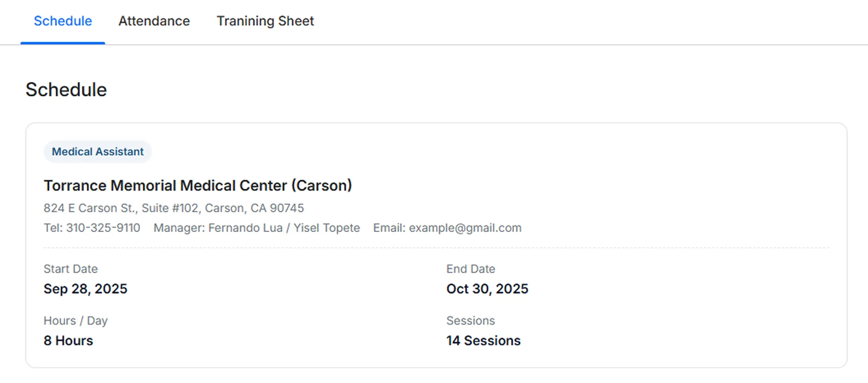Open the Tranining Sheet tab
This screenshot has width=868, height=383.
[265, 21]
